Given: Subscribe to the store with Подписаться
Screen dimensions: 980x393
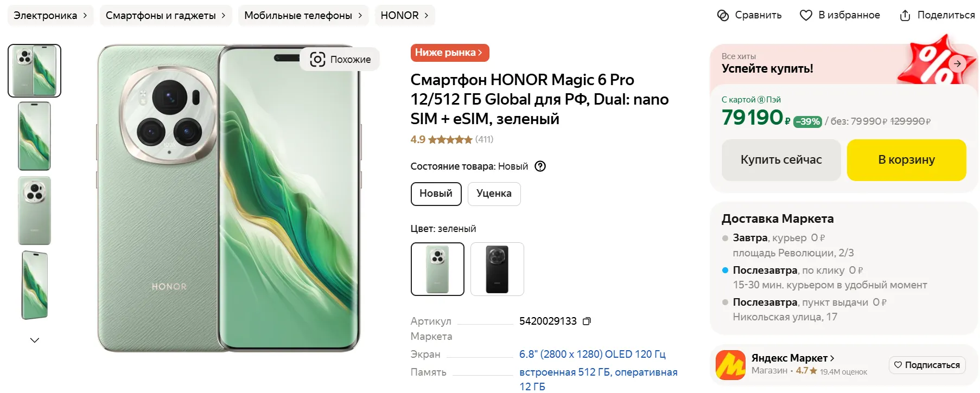Looking at the screenshot, I should (927, 365).
